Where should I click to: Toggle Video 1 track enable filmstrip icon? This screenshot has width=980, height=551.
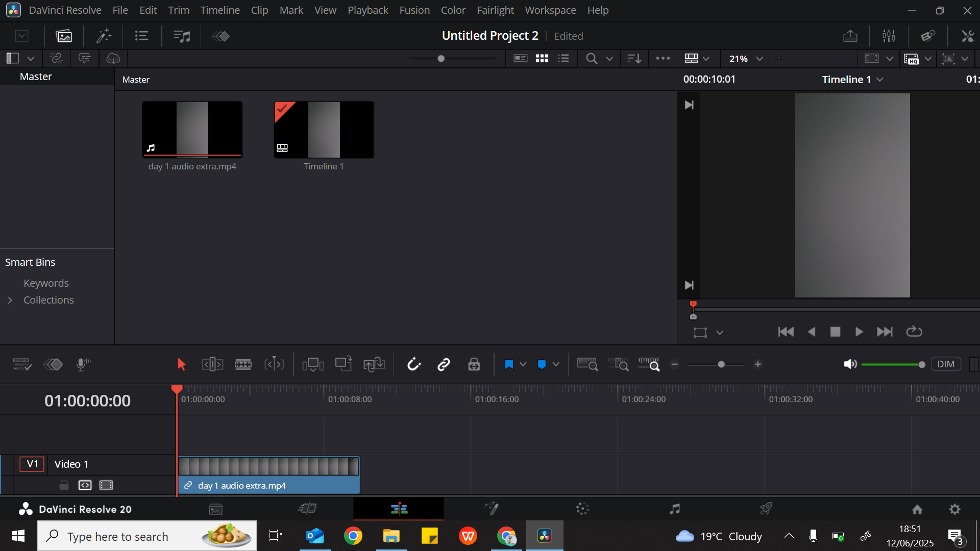(106, 485)
